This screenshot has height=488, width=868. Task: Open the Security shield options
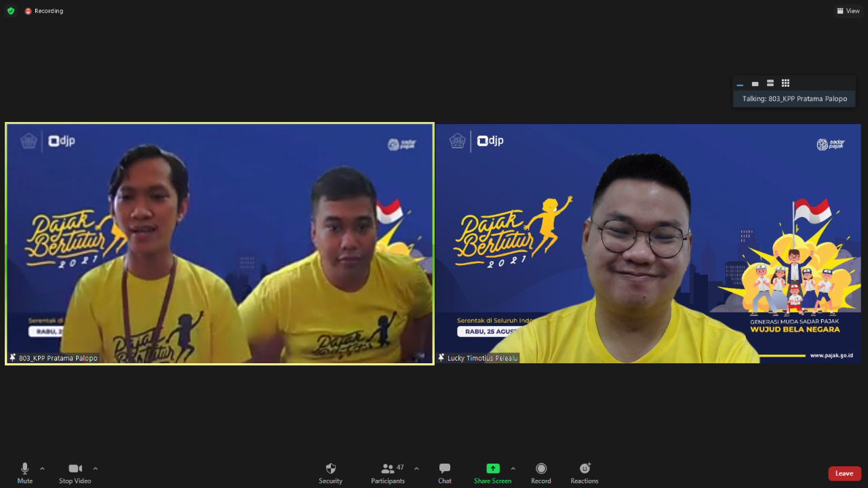[x=330, y=472]
